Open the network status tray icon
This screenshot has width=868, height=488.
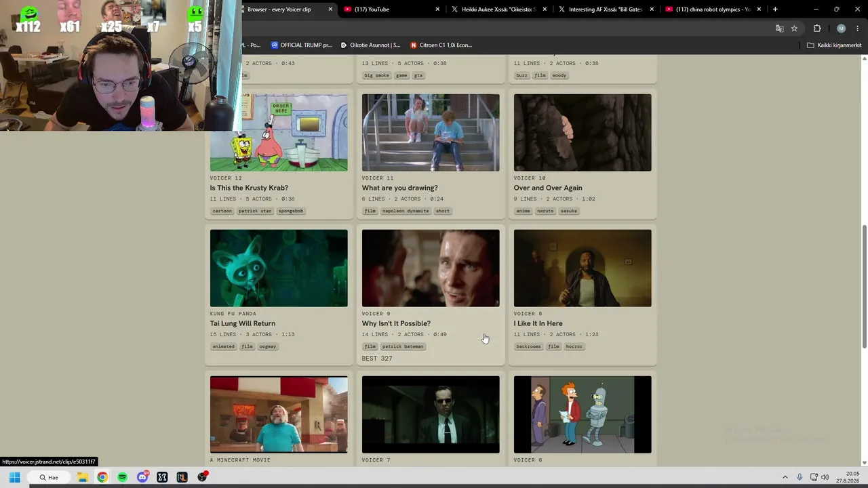pos(814,477)
